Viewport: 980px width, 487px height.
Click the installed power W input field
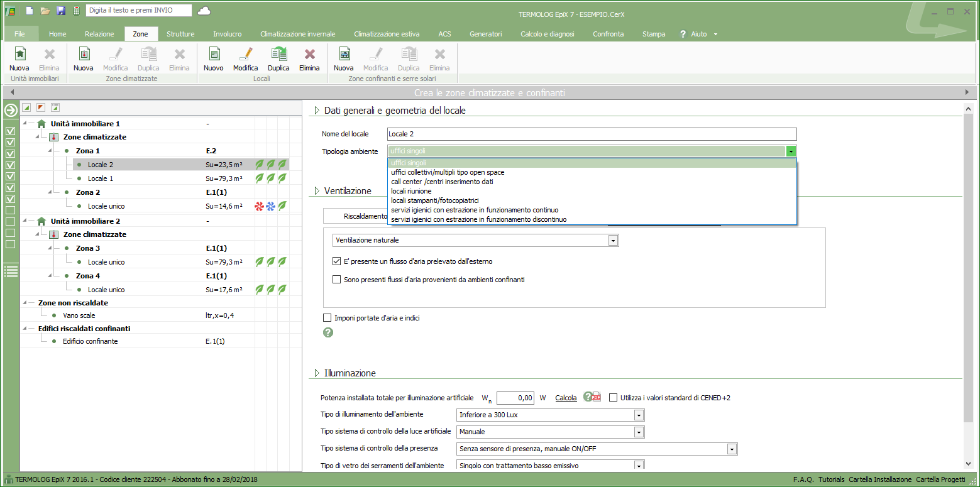pyautogui.click(x=515, y=398)
